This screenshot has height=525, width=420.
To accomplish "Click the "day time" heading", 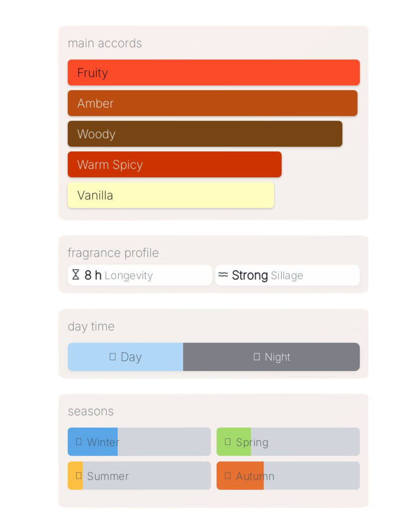I will (91, 326).
